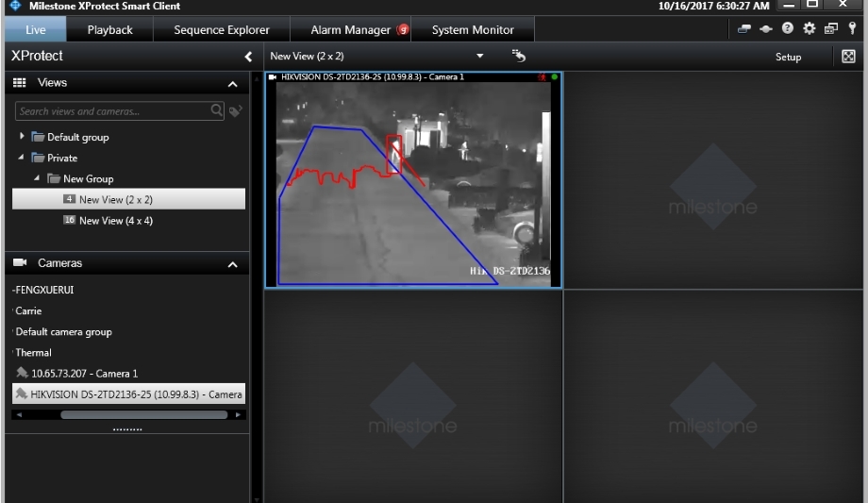
Task: Collapse the Views section
Action: click(232, 84)
